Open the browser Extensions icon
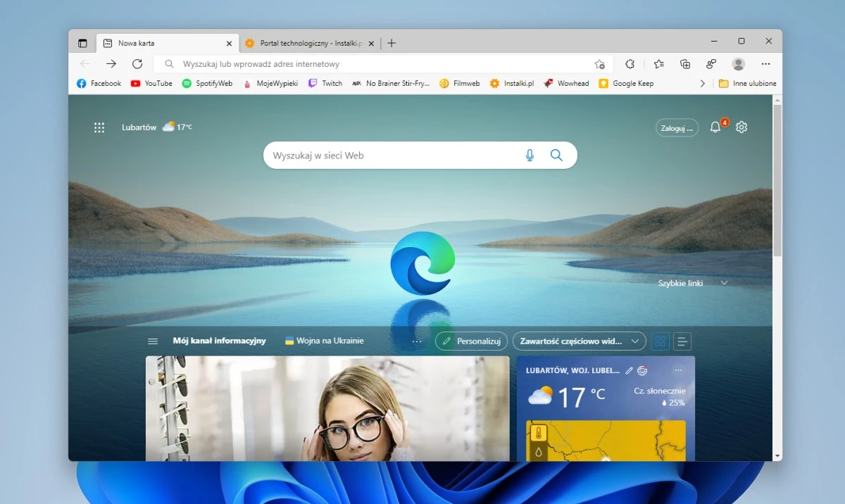This screenshot has width=845, height=504. (630, 63)
